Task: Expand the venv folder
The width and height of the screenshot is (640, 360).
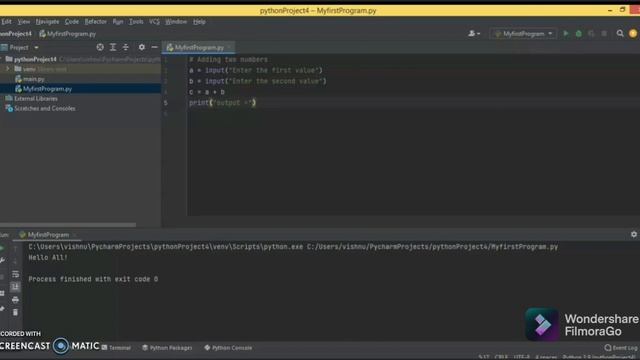Action: (7, 69)
